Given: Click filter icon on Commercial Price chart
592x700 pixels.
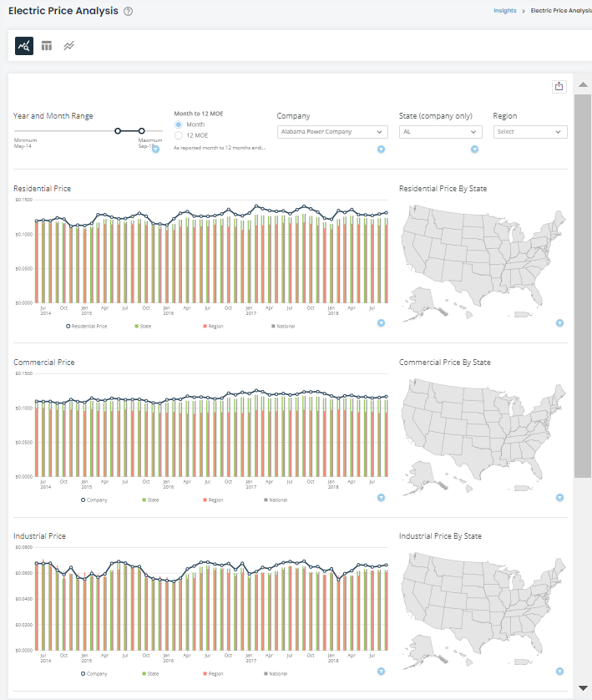Looking at the screenshot, I should click(381, 497).
